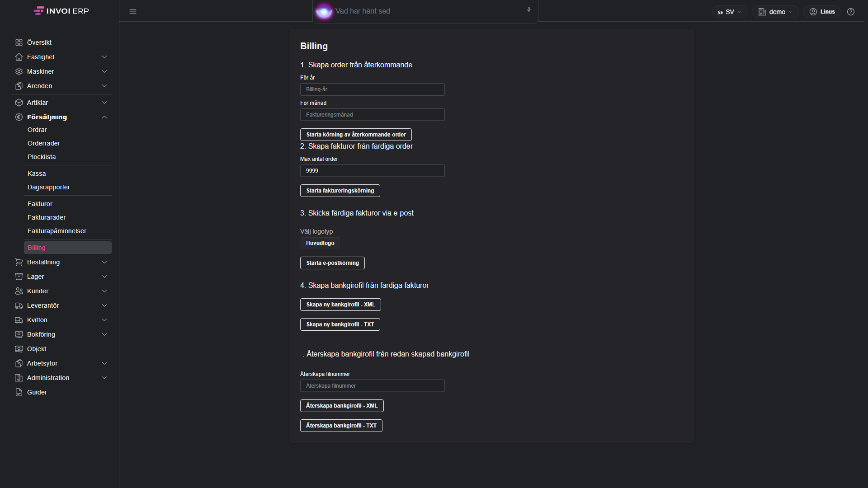Open Ordrar in the sidebar
868x488 pixels.
coord(37,130)
